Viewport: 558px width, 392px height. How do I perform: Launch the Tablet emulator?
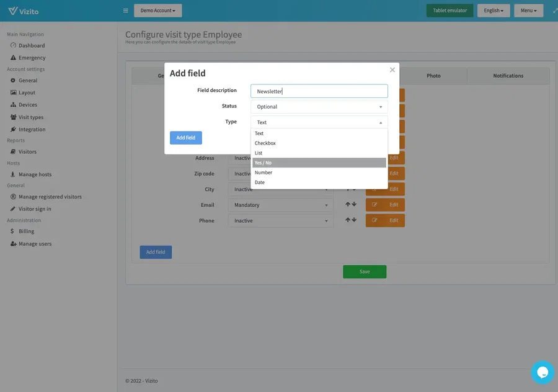(x=449, y=11)
